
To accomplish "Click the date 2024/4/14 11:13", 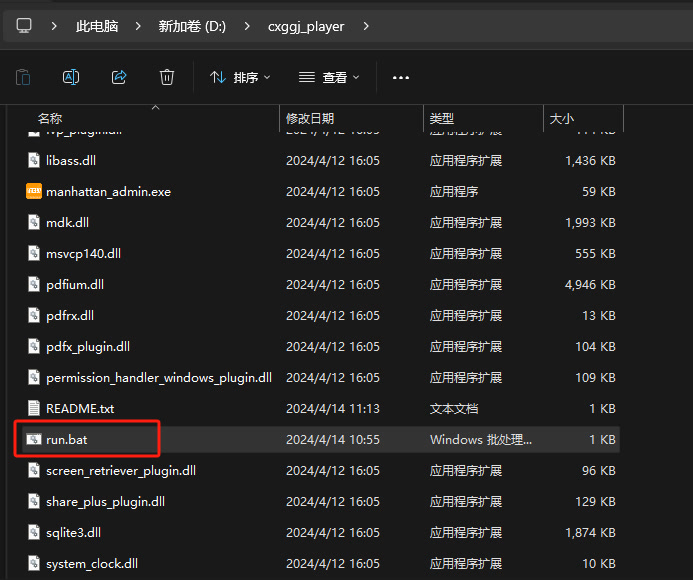I will tap(332, 408).
